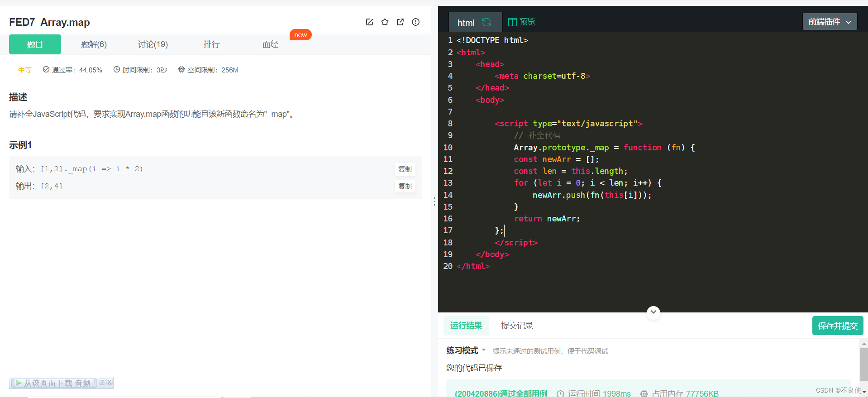Screen dimensions: 868x398
Task: Click the '运行时间 1998ms' value
Action: click(599, 393)
